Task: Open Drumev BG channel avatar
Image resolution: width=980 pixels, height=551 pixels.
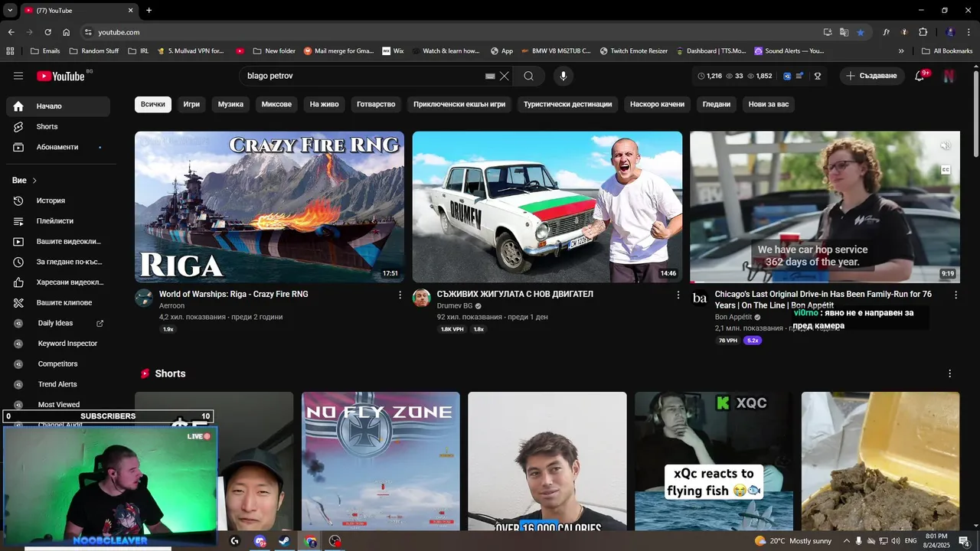Action: click(422, 298)
